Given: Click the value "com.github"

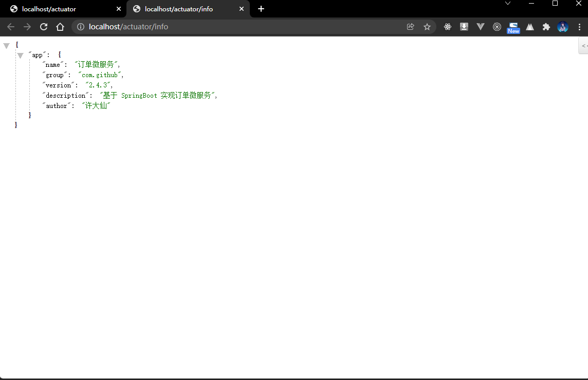Looking at the screenshot, I should pyautogui.click(x=99, y=75).
